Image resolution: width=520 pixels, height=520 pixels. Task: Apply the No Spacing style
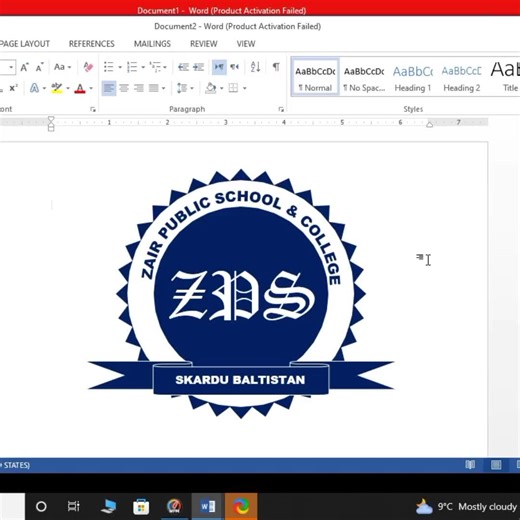(x=364, y=78)
